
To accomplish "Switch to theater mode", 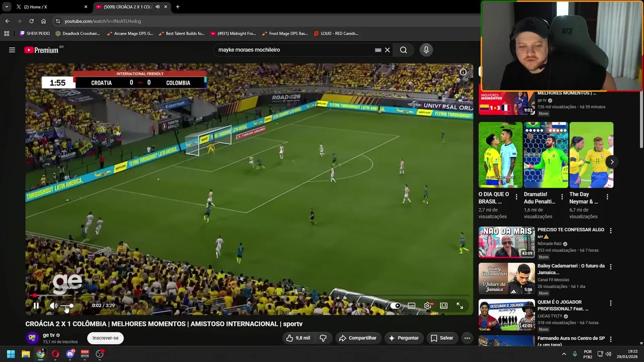I will click(444, 305).
